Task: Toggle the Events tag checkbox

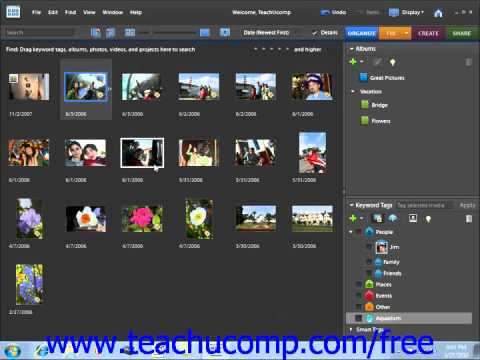Action: 359,296
